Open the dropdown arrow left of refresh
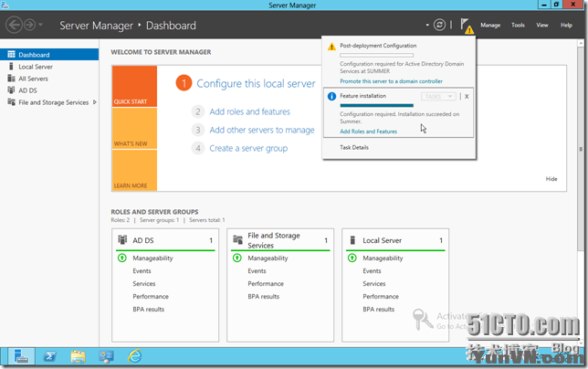The image size is (588, 369). click(x=427, y=26)
